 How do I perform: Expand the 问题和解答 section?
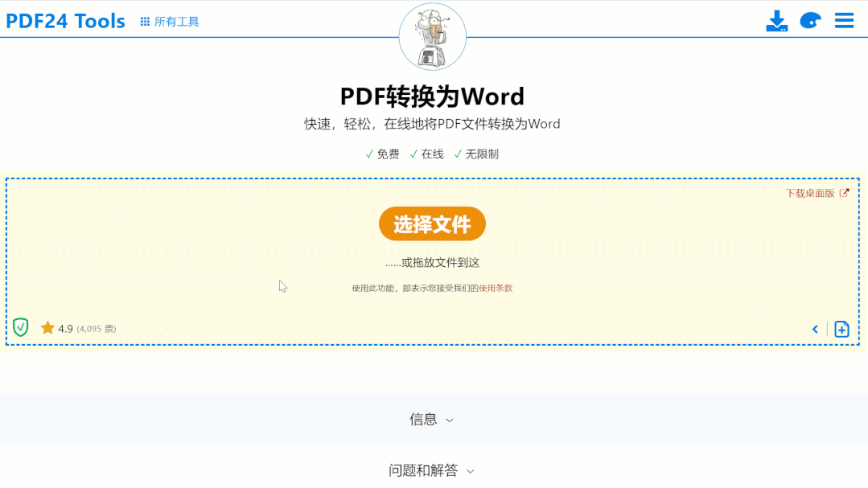(432, 470)
